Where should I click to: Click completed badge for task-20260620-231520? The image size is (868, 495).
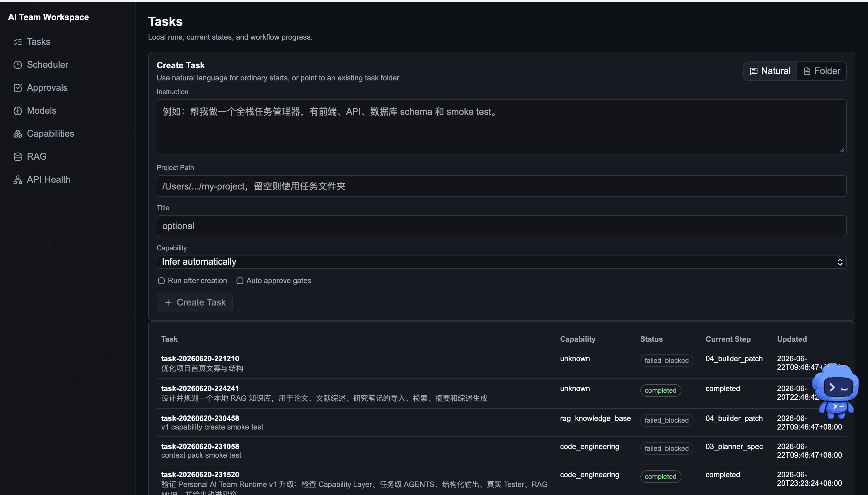[660, 477]
